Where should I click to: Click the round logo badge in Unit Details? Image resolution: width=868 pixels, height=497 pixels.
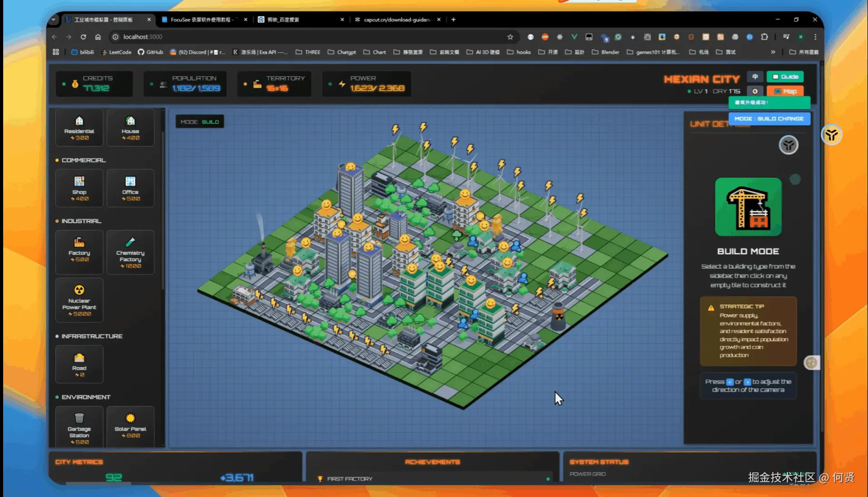[x=789, y=145]
